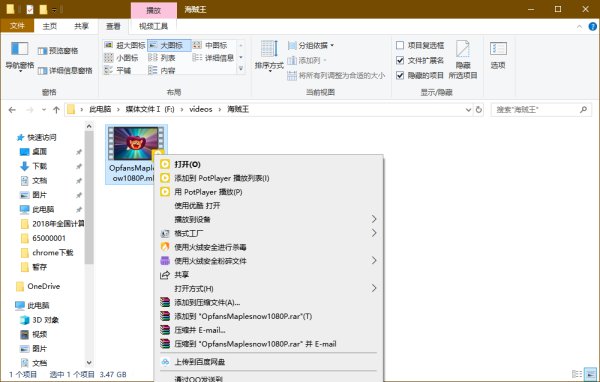Choose 压缩并 E-mail... menu entry

tap(269, 330)
